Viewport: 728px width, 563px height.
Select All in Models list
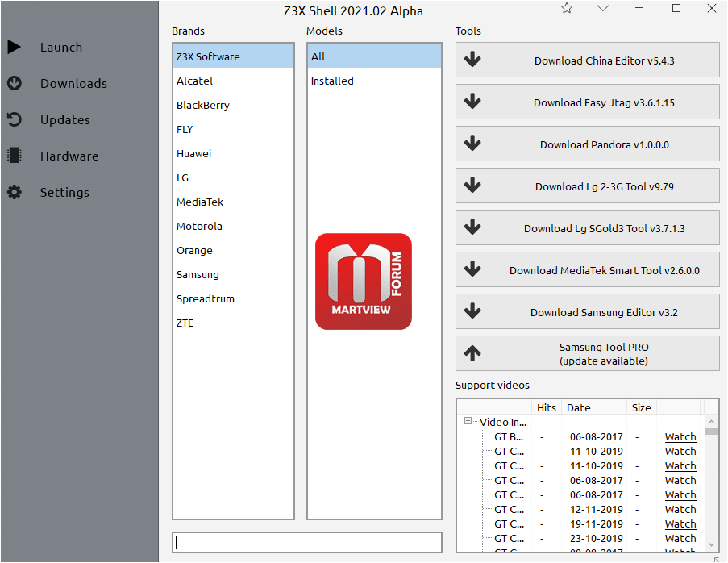coord(374,56)
